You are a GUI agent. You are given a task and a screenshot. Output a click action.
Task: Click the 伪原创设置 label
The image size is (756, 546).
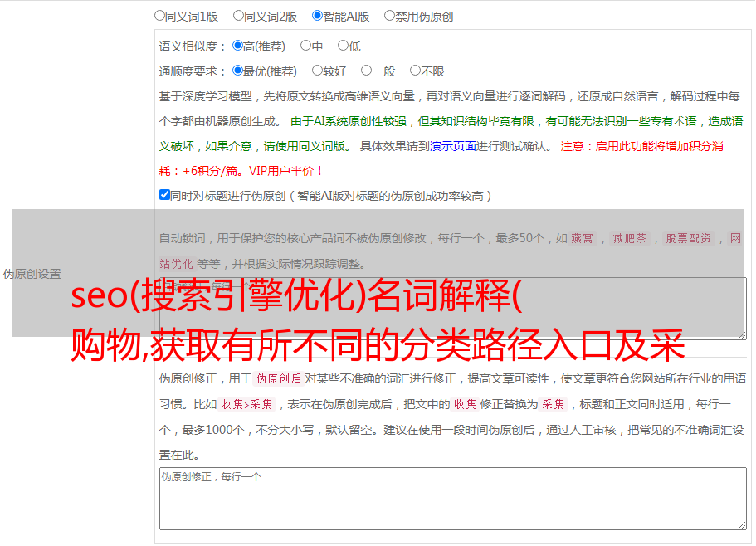(32, 274)
